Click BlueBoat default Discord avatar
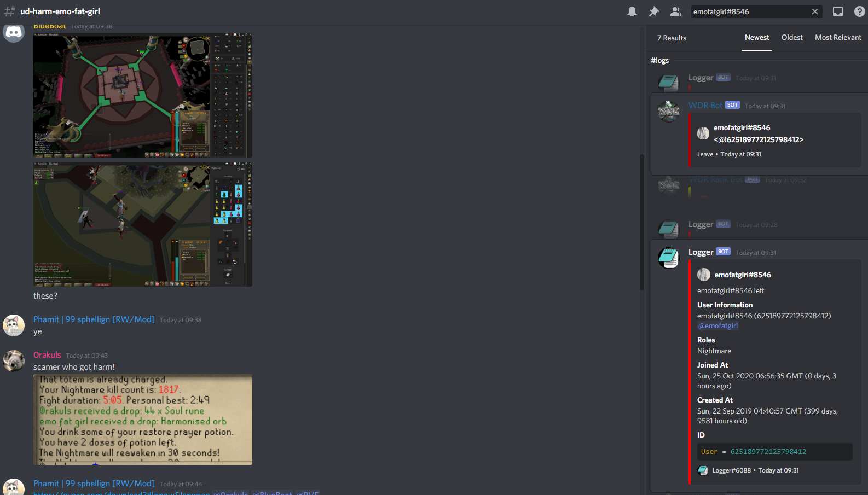Viewport: 868px width, 495px height. tap(14, 33)
